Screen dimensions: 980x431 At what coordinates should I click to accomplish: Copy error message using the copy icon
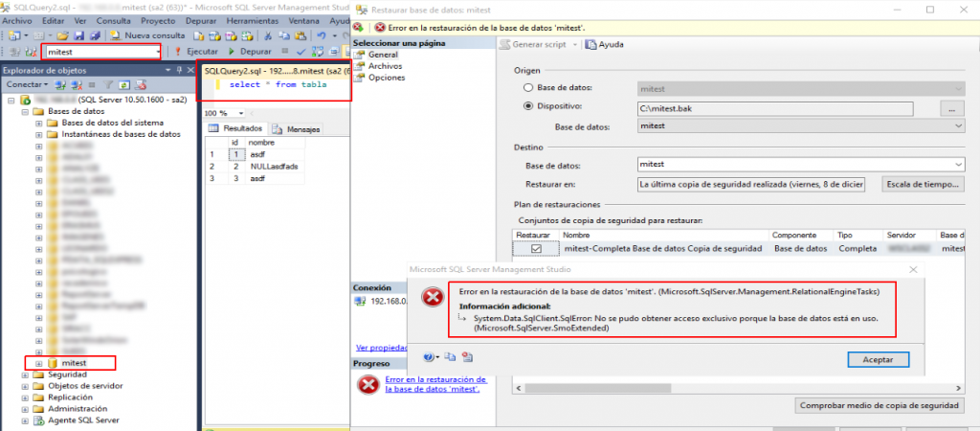click(450, 357)
